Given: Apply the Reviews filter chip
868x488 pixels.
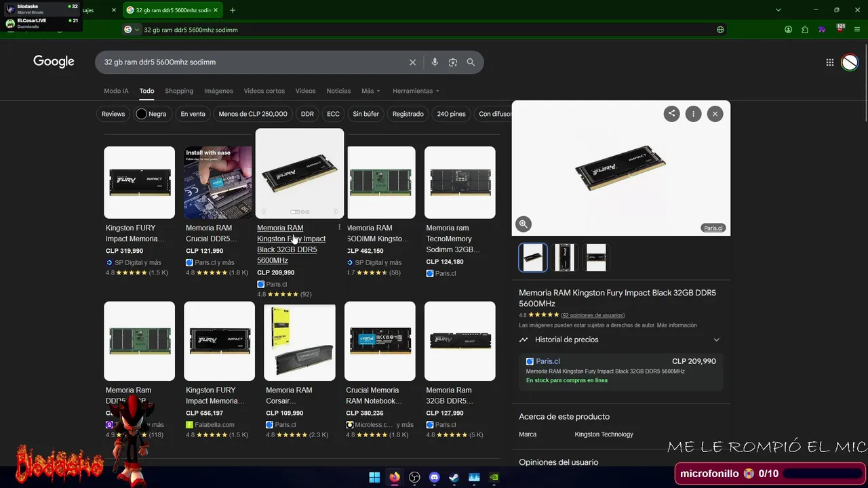Looking at the screenshot, I should point(113,114).
